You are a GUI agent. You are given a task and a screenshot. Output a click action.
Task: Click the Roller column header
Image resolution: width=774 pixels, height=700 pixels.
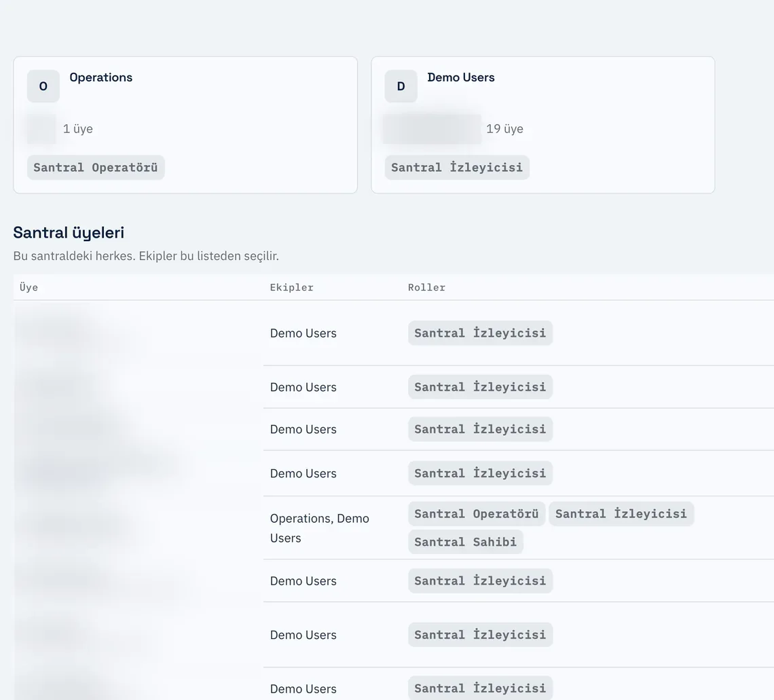[x=426, y=287]
